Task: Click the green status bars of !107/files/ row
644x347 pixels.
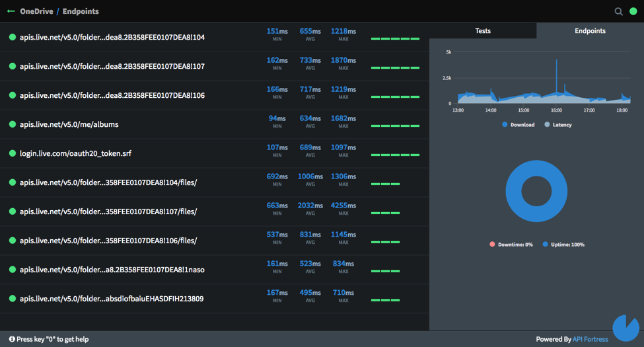Action: (x=385, y=213)
